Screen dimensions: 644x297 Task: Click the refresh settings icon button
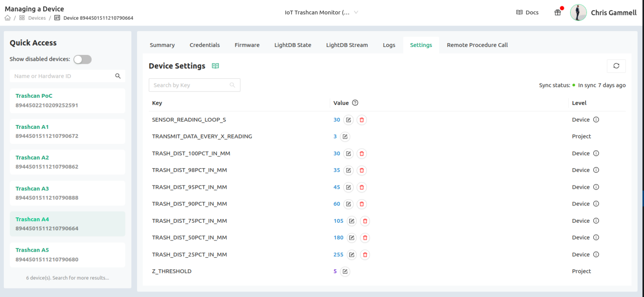pyautogui.click(x=616, y=66)
